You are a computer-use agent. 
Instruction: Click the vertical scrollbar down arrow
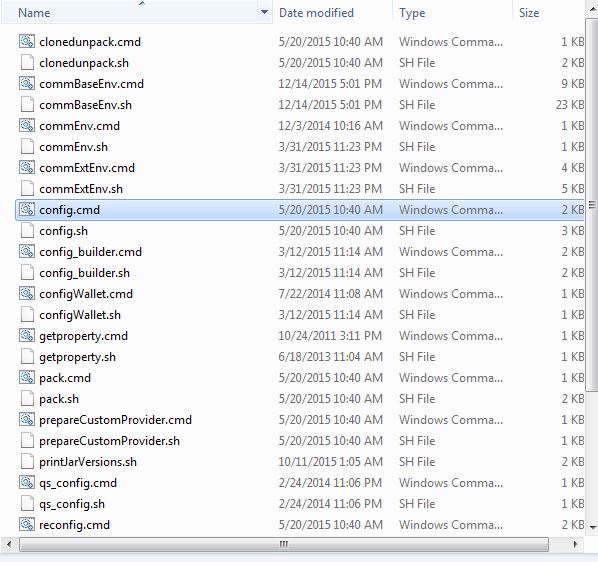pyautogui.click(x=592, y=527)
